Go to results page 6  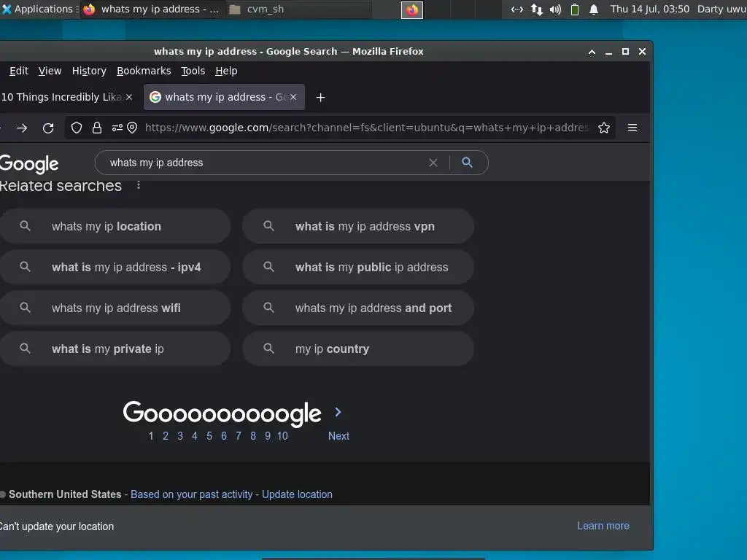pyautogui.click(x=224, y=436)
